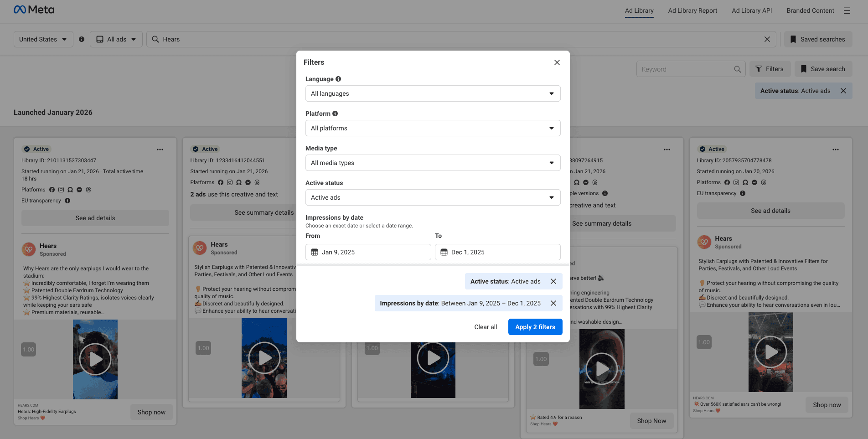Screen dimensions: 868x439
Task: Click the Language info icon
Action: click(338, 79)
